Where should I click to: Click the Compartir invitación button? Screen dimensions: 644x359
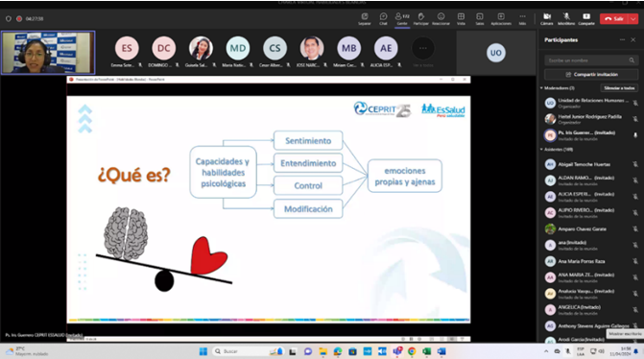point(591,74)
